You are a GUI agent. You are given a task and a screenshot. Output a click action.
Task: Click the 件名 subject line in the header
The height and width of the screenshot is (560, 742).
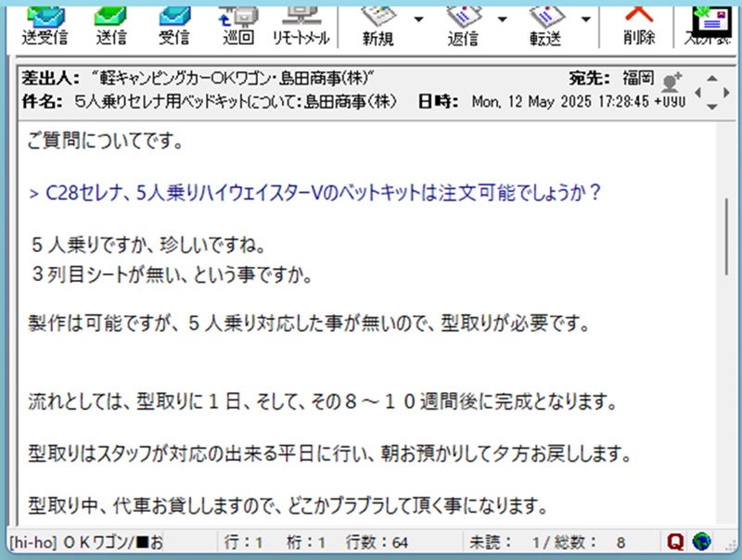(x=213, y=101)
